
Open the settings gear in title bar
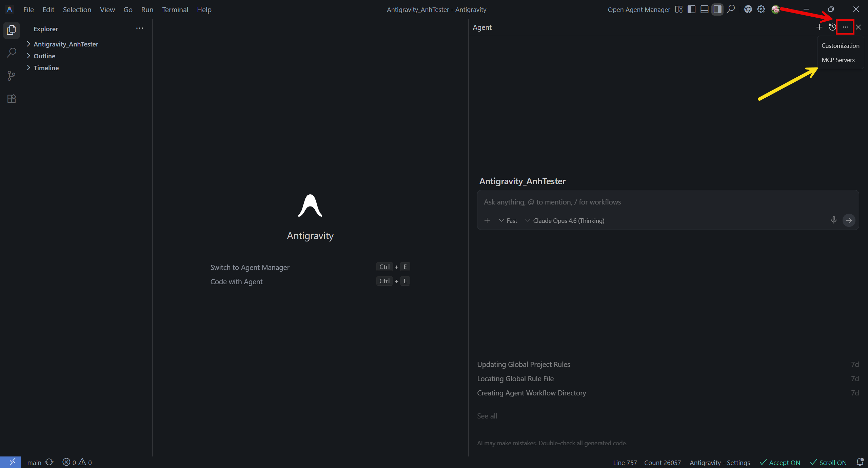[761, 9]
